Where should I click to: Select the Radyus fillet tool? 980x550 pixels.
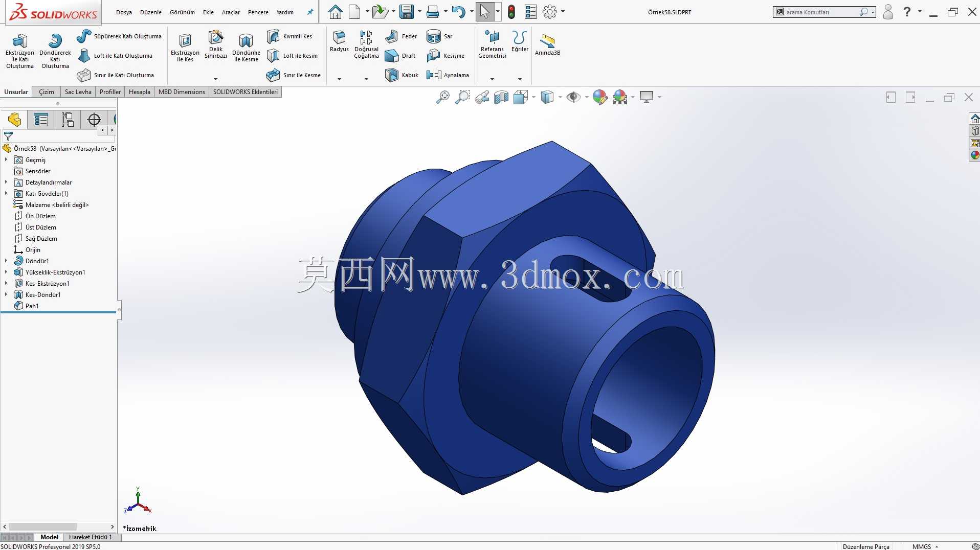[339, 41]
